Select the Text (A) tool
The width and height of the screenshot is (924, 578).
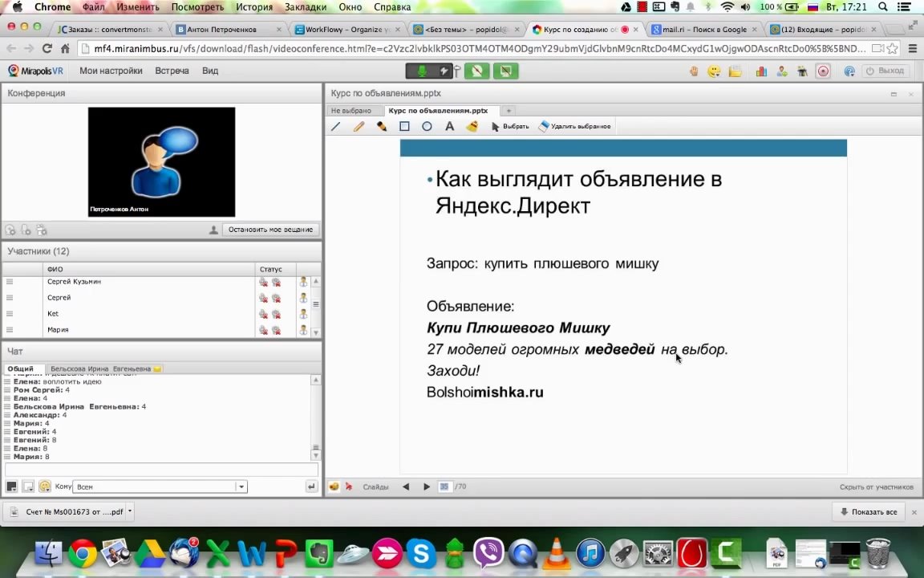449,126
